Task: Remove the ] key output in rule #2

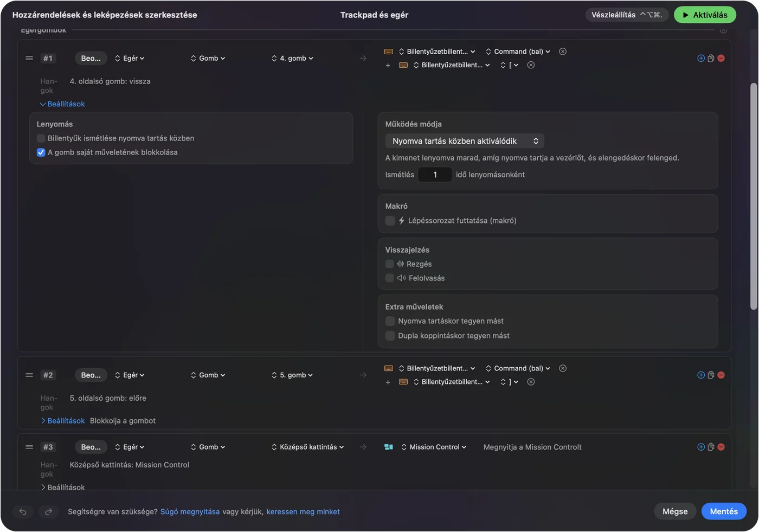Action: click(x=531, y=382)
